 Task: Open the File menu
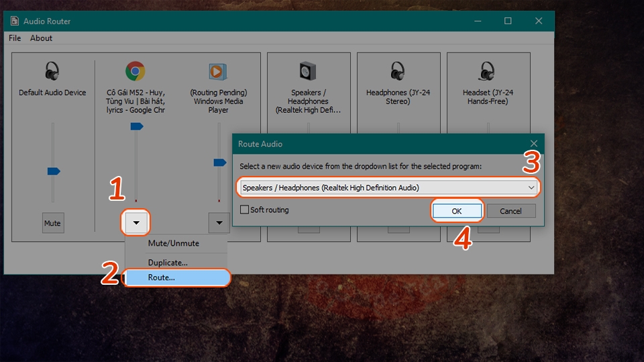[15, 38]
